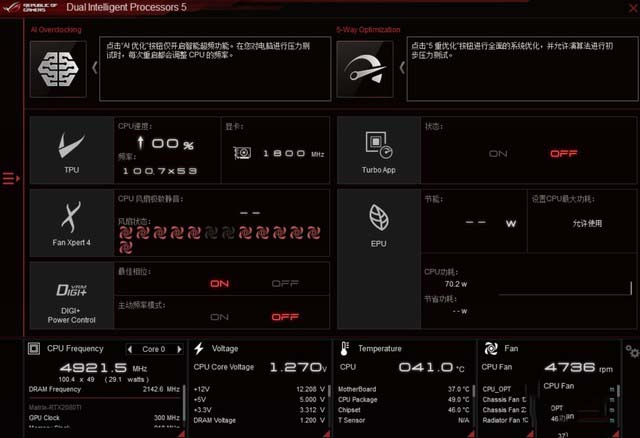
Task: Turn Turbo App status OFF
Action: (x=564, y=153)
